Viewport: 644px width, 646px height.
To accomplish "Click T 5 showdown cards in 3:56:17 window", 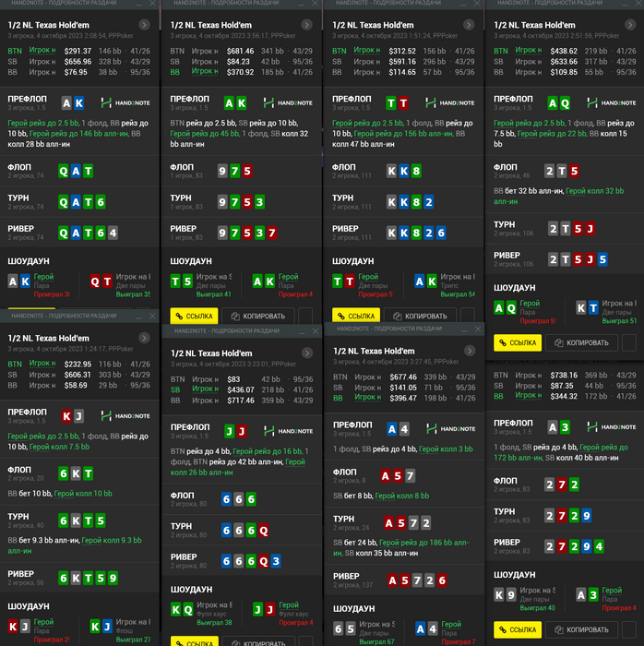I will pyautogui.click(x=182, y=281).
